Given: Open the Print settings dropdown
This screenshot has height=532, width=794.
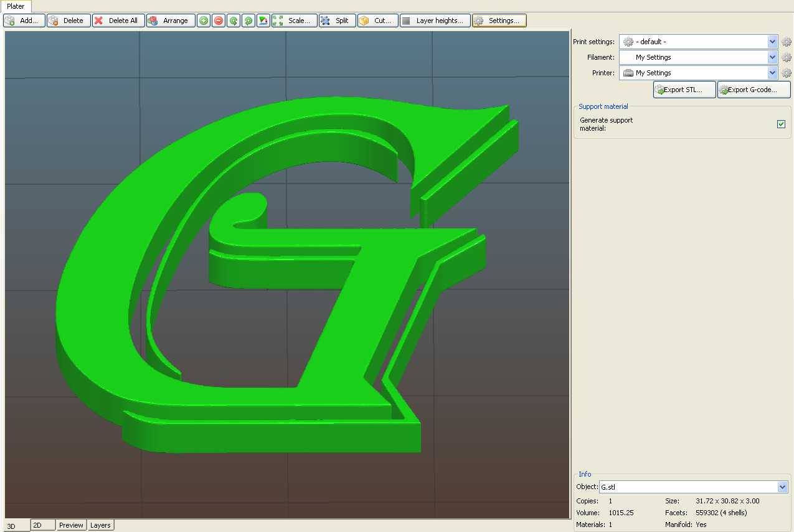Looking at the screenshot, I should pos(772,41).
